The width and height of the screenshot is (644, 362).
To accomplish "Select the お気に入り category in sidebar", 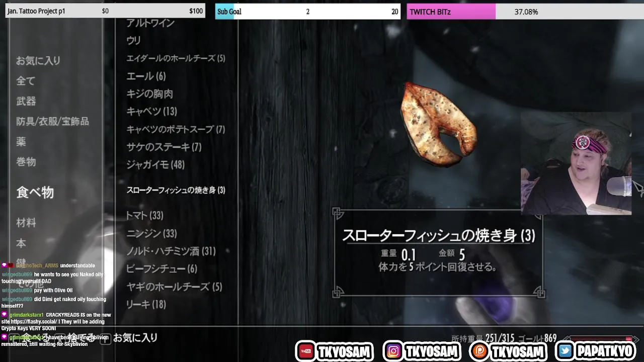I will [x=38, y=61].
